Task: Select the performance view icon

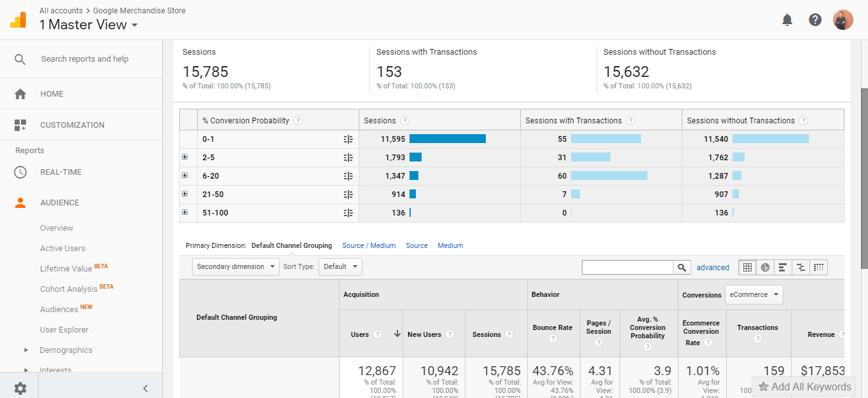Action: pyautogui.click(x=783, y=267)
